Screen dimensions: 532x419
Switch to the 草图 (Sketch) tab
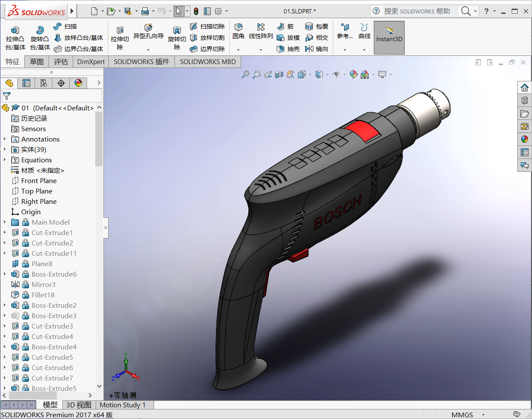pyautogui.click(x=37, y=61)
